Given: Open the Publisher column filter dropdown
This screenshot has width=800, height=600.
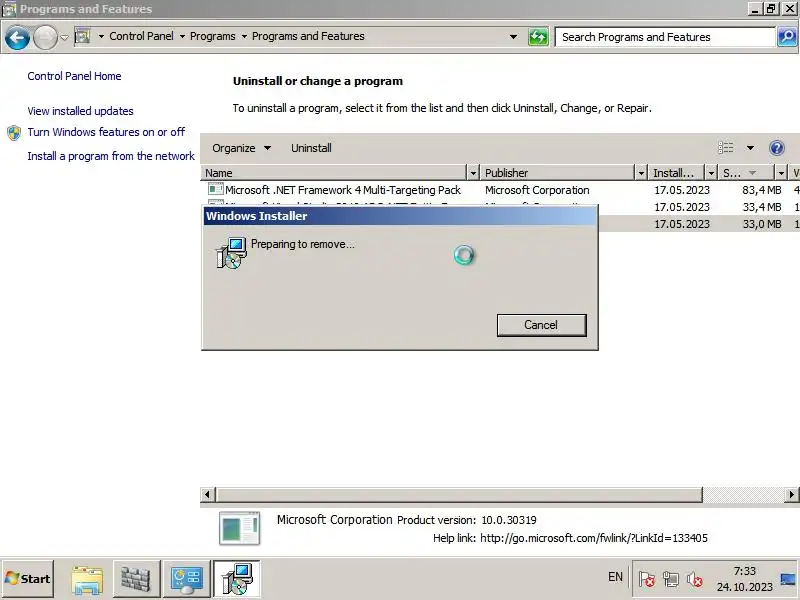Looking at the screenshot, I should (x=641, y=173).
